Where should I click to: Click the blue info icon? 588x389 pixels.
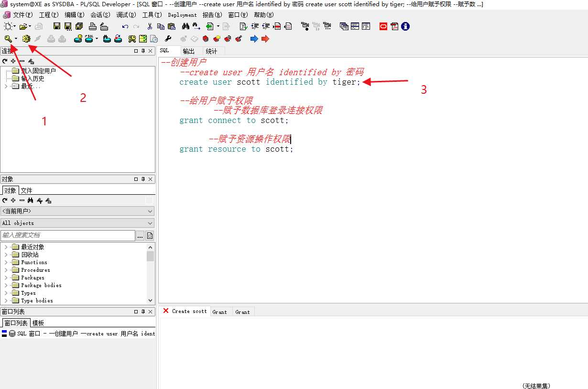(x=405, y=26)
